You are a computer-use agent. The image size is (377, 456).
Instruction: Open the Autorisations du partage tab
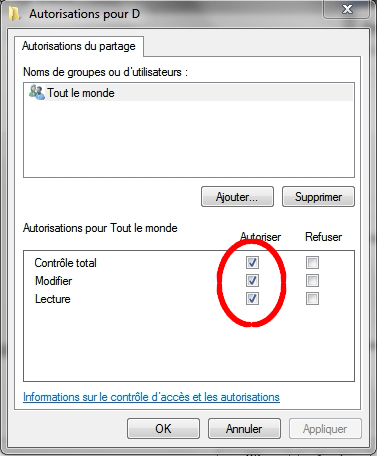79,46
